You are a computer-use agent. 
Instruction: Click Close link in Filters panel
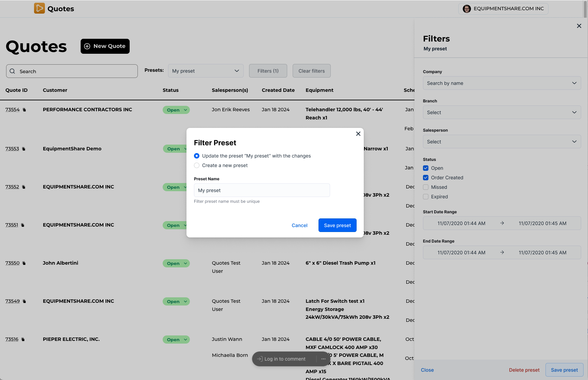[427, 370]
